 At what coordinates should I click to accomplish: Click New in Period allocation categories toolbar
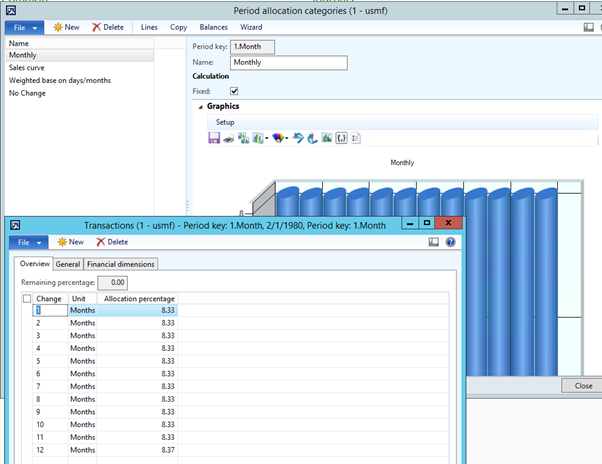coord(66,27)
